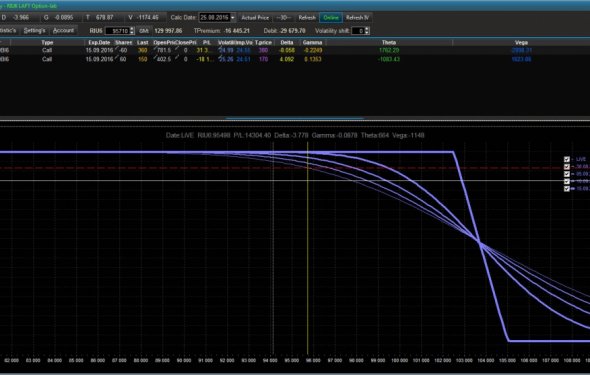Edit open price pencil icon beside 402.5
This screenshot has height=375, width=590.
pyautogui.click(x=155, y=58)
